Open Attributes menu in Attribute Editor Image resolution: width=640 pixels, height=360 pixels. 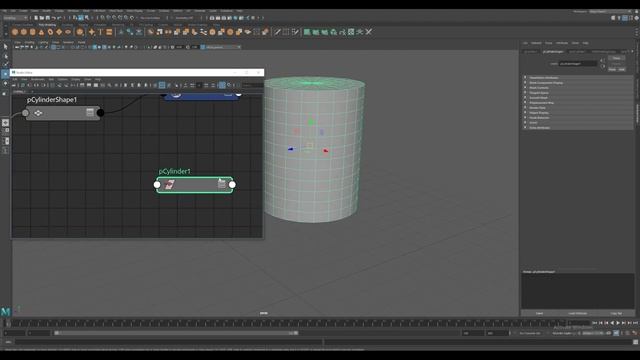(x=562, y=43)
